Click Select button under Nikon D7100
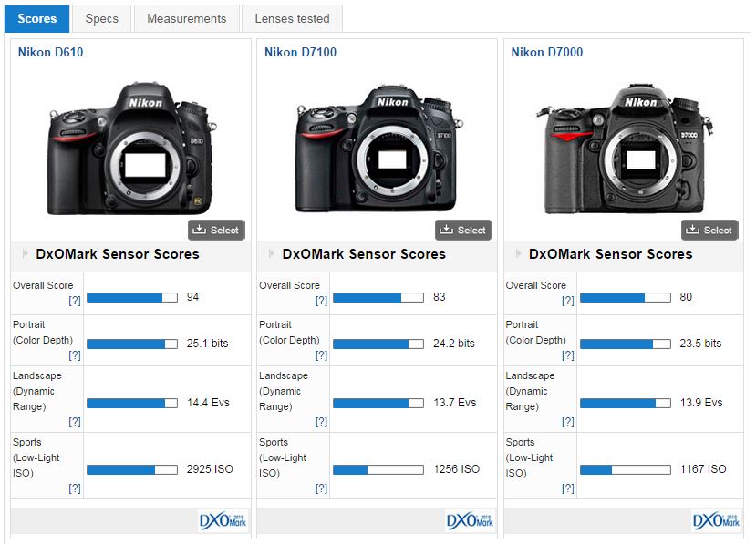This screenshot has width=756, height=544. click(x=463, y=230)
